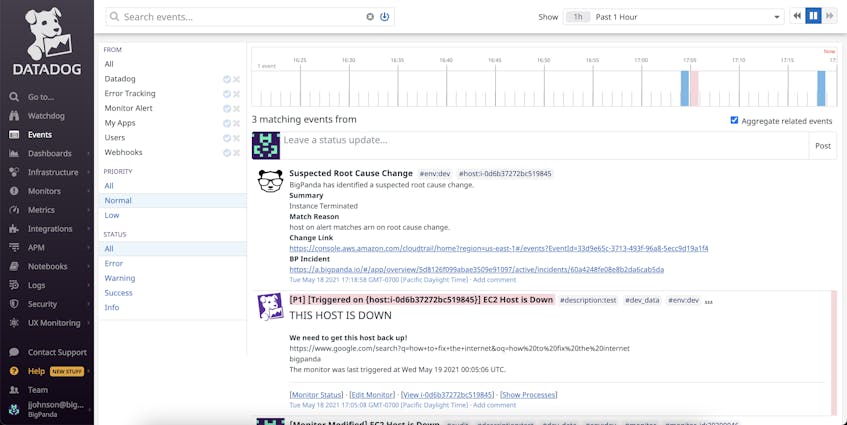Click the #env:dev tag on root cause event
Viewport: 847px width, 425px height.
tap(435, 173)
